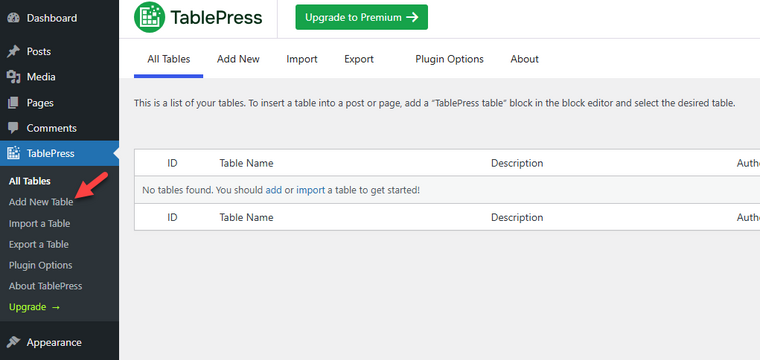Open Plugin Options in sidebar submenu
The image size is (760, 360).
tap(41, 266)
